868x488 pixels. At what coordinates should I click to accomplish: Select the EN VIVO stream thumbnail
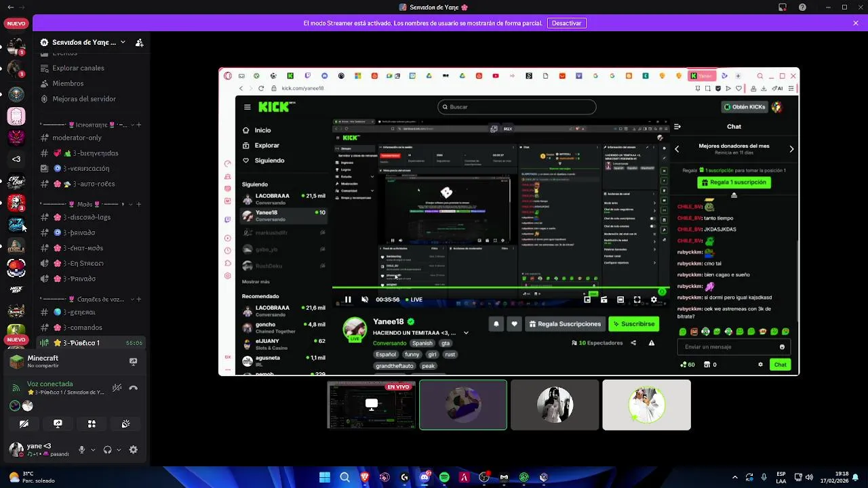pos(371,405)
